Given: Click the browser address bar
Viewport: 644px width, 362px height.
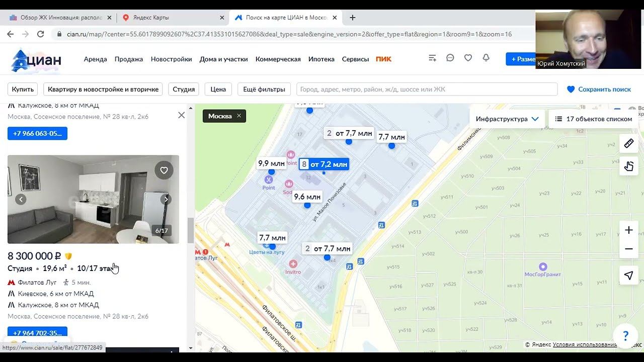Looking at the screenshot, I should 289,34.
